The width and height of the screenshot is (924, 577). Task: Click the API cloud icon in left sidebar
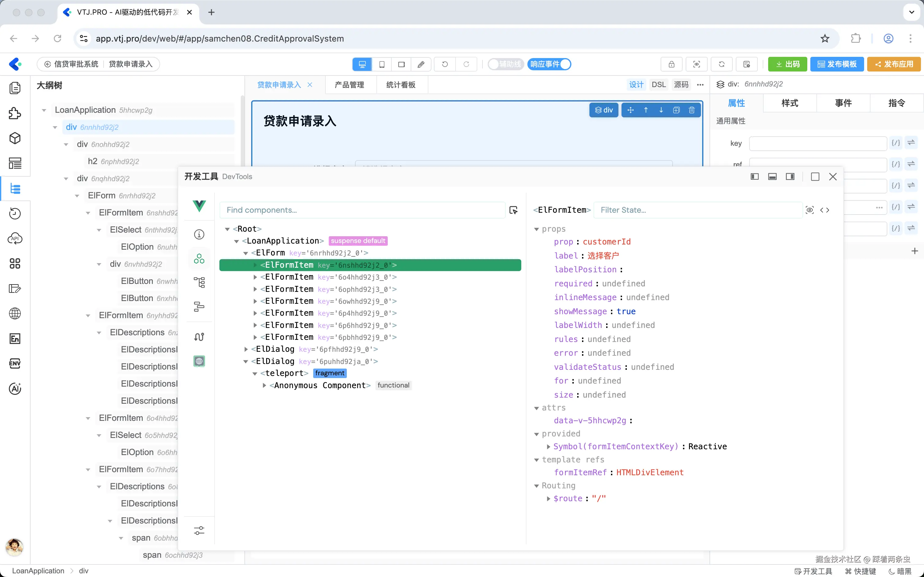(x=15, y=238)
